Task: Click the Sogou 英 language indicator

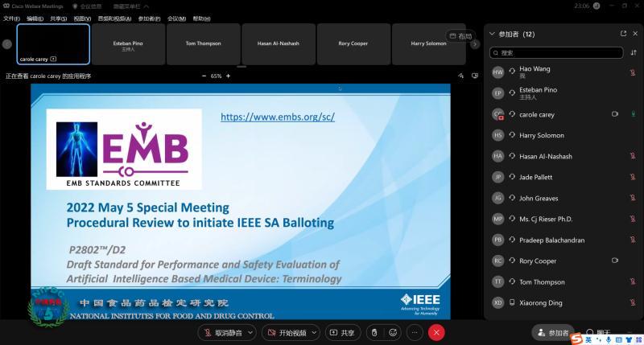Action: [x=589, y=339]
